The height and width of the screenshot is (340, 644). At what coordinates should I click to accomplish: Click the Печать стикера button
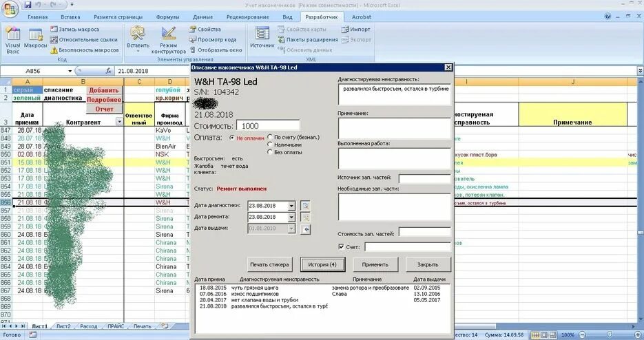tap(269, 264)
